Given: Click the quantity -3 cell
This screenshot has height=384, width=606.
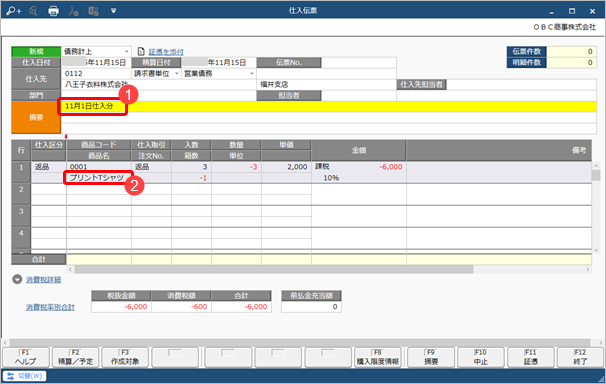Looking at the screenshot, I should pos(236,167).
